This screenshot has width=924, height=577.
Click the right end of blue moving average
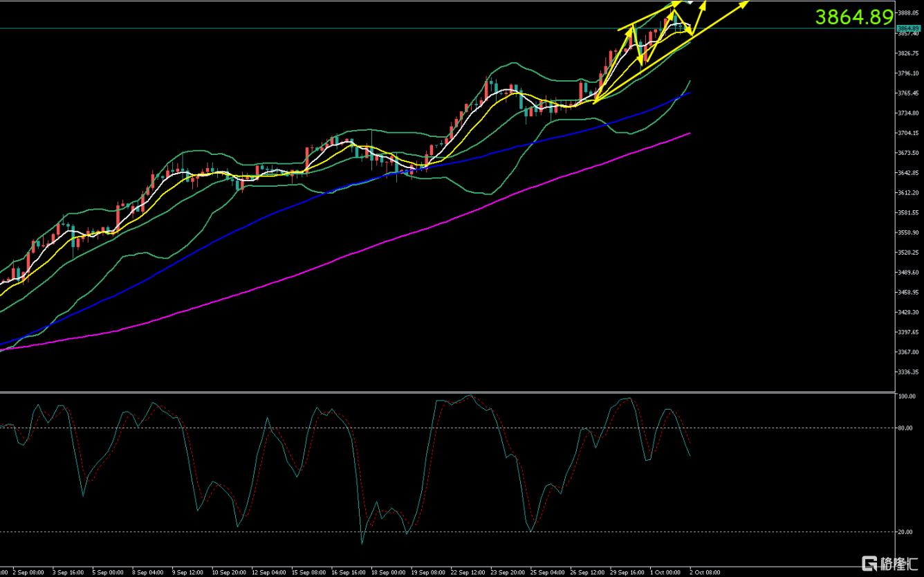(x=690, y=93)
